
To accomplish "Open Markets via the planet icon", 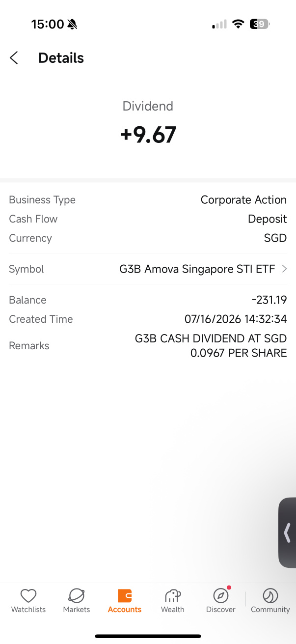I will point(77,596).
